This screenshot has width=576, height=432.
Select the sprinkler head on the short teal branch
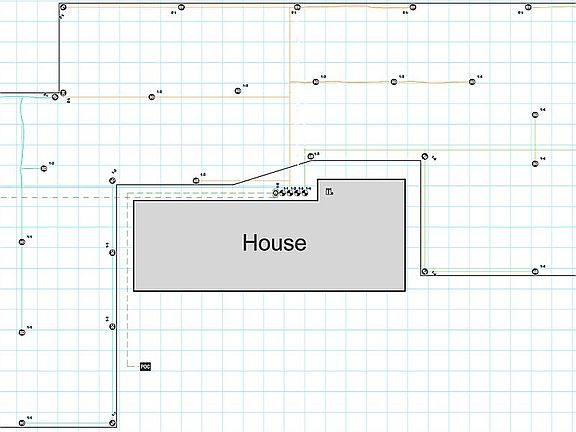click(x=44, y=168)
